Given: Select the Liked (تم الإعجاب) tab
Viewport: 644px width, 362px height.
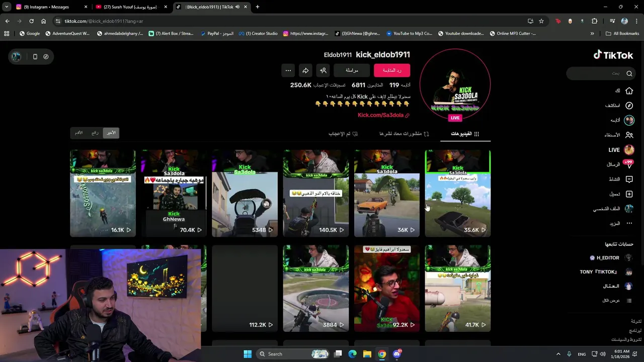Looking at the screenshot, I should [343, 134].
